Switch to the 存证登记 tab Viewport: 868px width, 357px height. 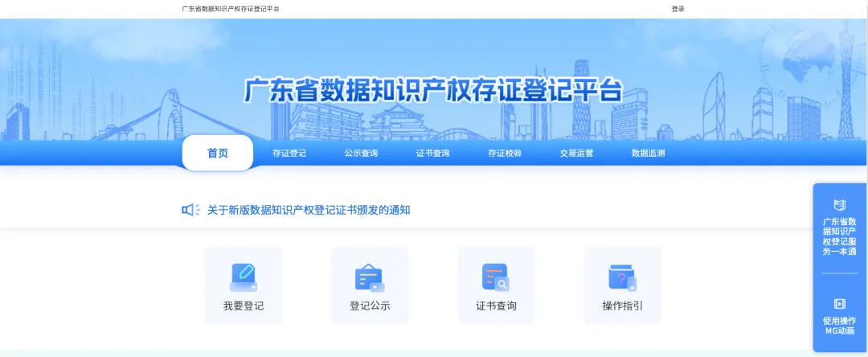point(289,153)
